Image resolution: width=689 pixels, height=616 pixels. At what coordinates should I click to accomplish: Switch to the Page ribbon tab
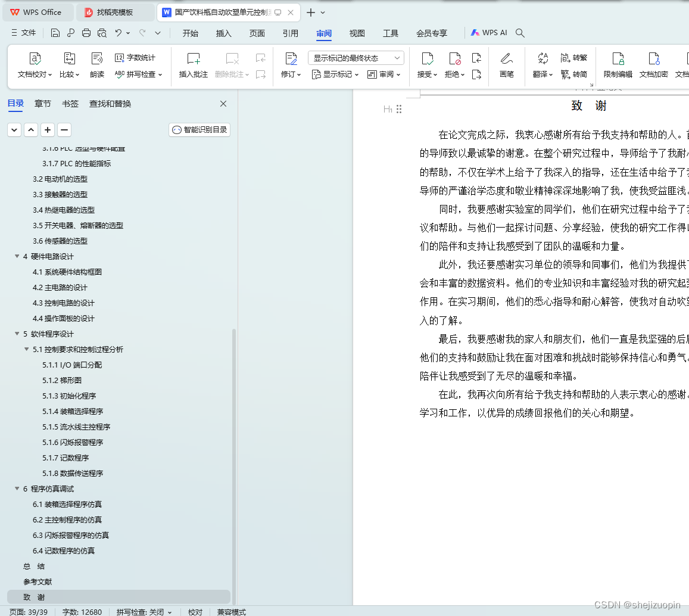tap(257, 33)
